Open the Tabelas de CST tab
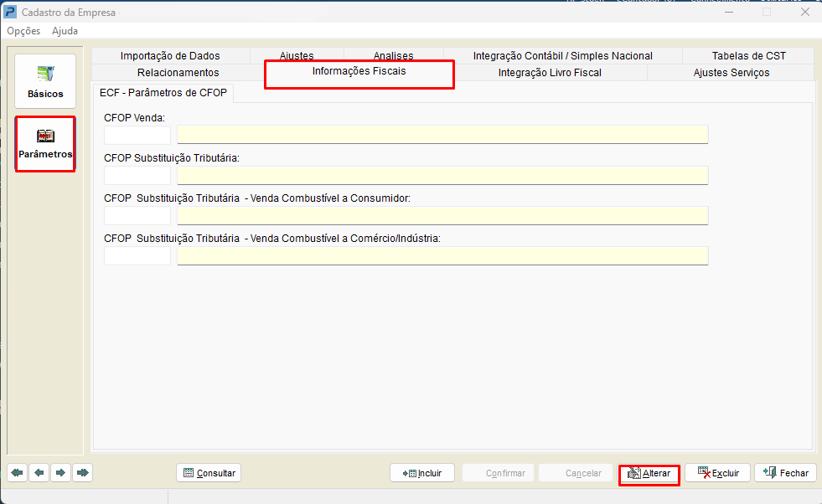This screenshot has height=504, width=822. coord(748,55)
